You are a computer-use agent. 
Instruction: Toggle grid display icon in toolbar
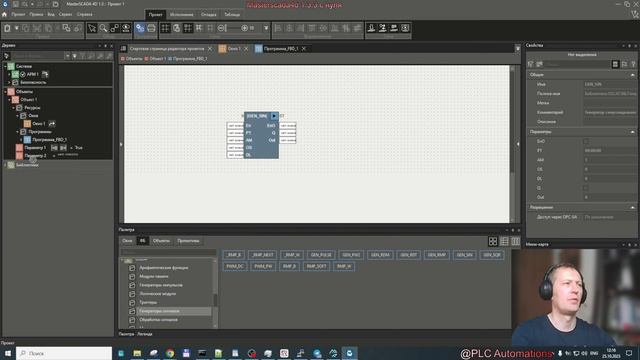(x=165, y=28)
